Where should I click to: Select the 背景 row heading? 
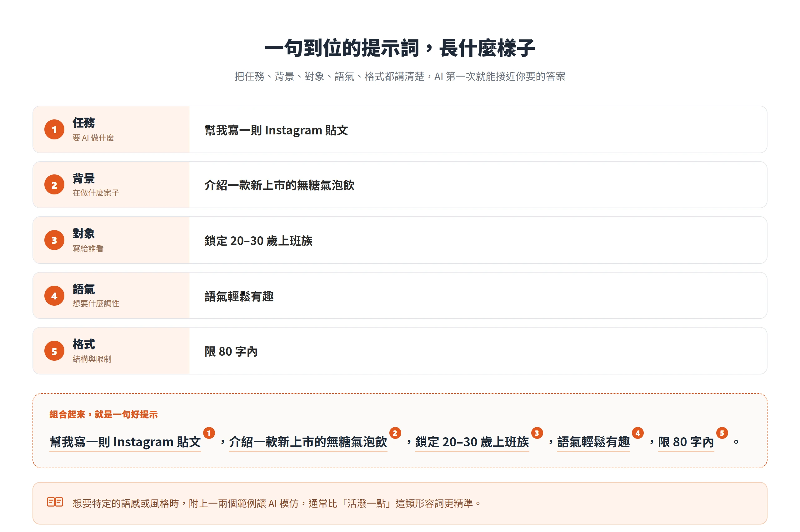click(84, 178)
